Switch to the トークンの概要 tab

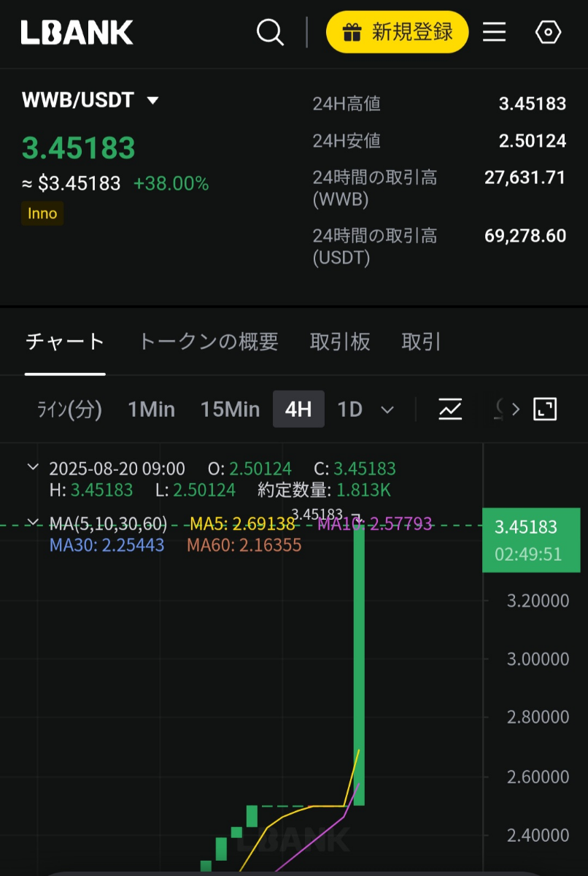coord(209,342)
